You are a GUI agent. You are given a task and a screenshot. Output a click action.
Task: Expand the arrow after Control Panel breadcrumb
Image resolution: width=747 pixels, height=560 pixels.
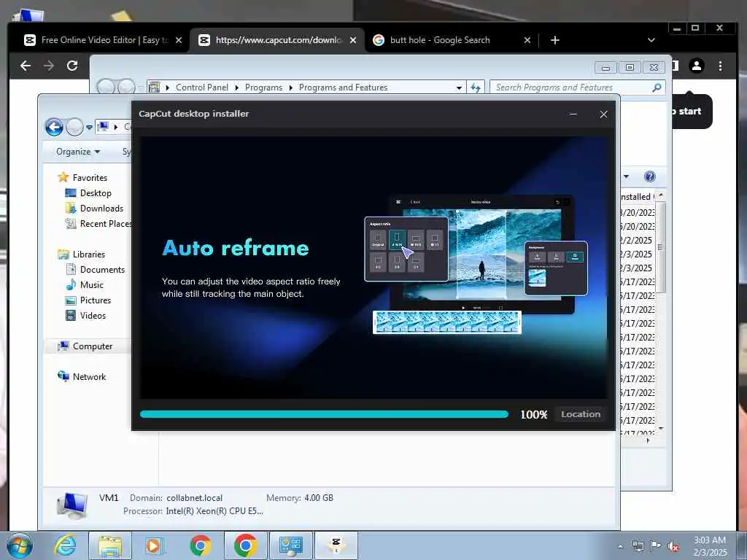coord(237,87)
